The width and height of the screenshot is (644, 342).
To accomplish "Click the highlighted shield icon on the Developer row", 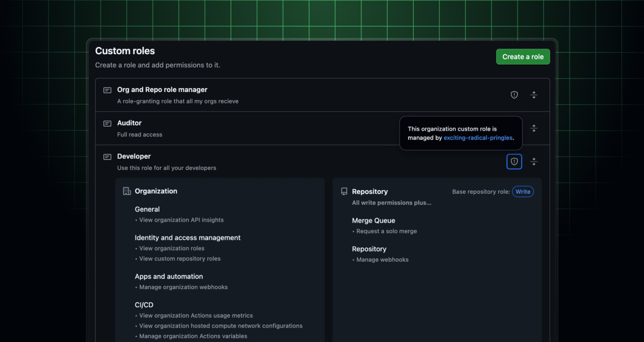I will tap(514, 161).
